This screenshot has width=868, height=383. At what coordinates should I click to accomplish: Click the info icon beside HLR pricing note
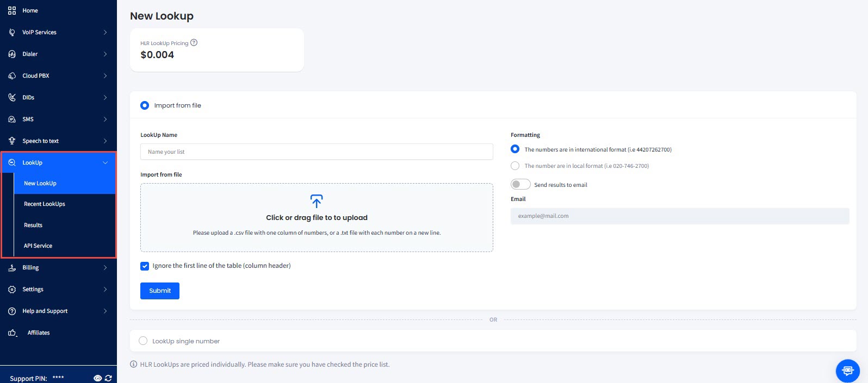[x=134, y=364]
